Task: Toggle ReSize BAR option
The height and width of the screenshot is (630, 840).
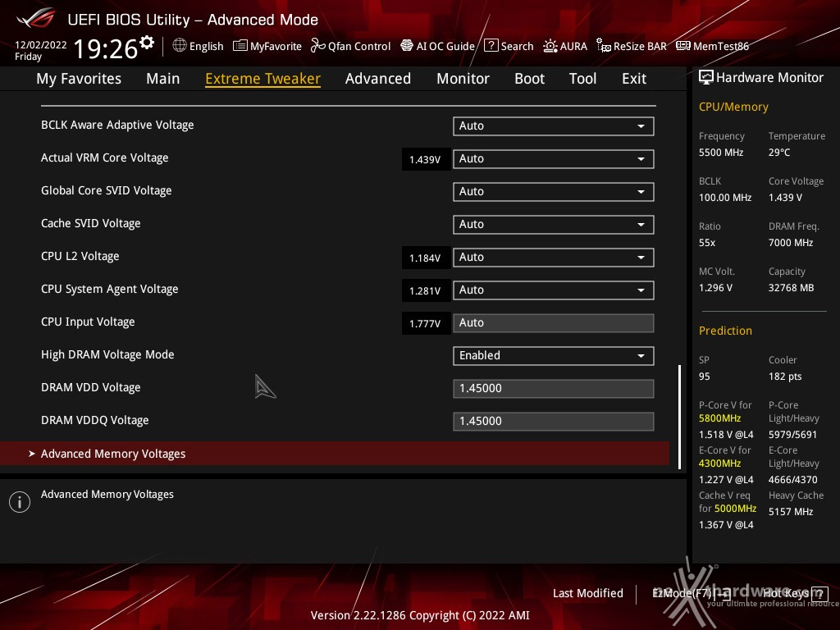Action: tap(632, 46)
